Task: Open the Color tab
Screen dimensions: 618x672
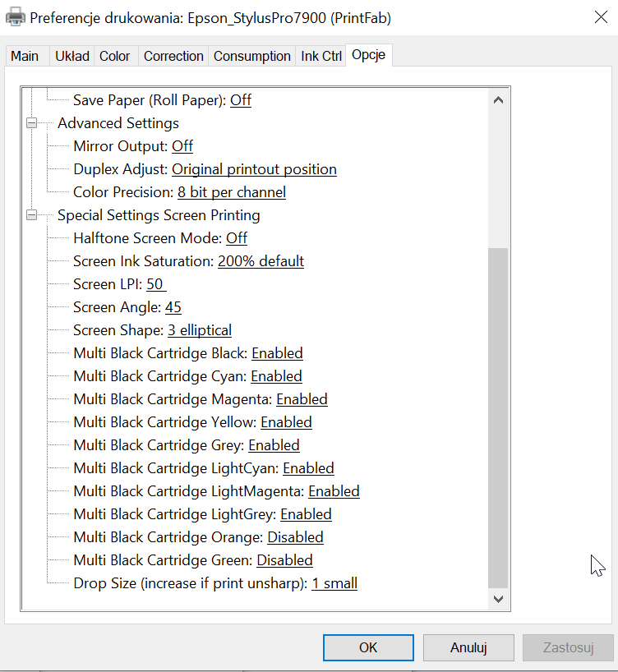Action: pyautogui.click(x=114, y=56)
